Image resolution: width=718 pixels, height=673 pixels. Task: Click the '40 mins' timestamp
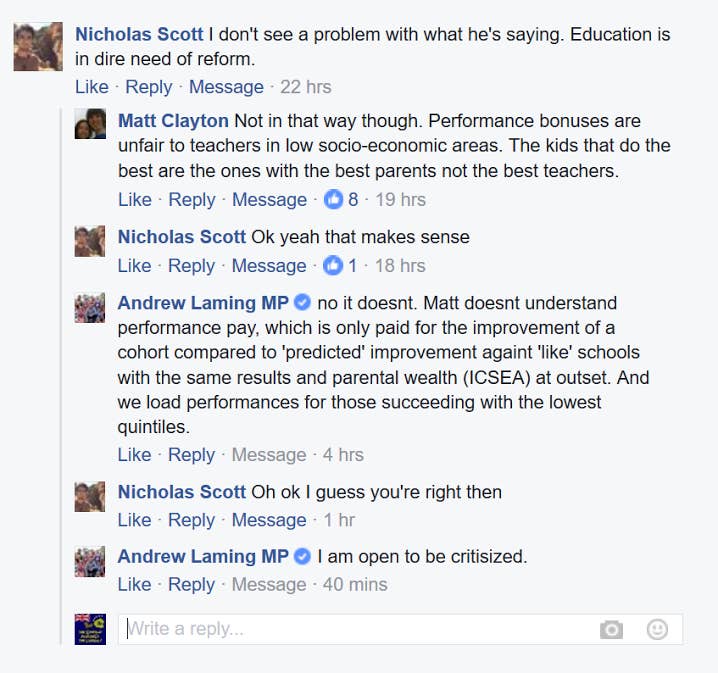point(355,585)
